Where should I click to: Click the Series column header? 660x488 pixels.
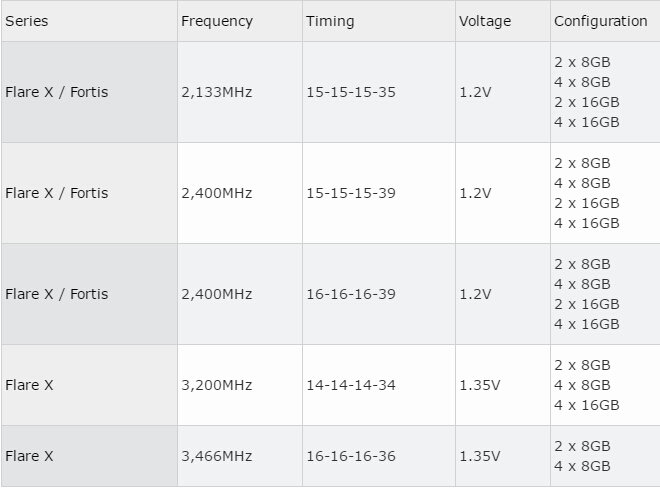(x=89, y=21)
